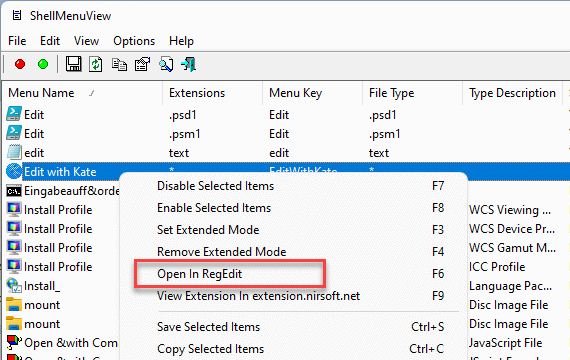Choose Copy Selected Items in context menu
Screen dimensions: 570x360
tap(294, 349)
